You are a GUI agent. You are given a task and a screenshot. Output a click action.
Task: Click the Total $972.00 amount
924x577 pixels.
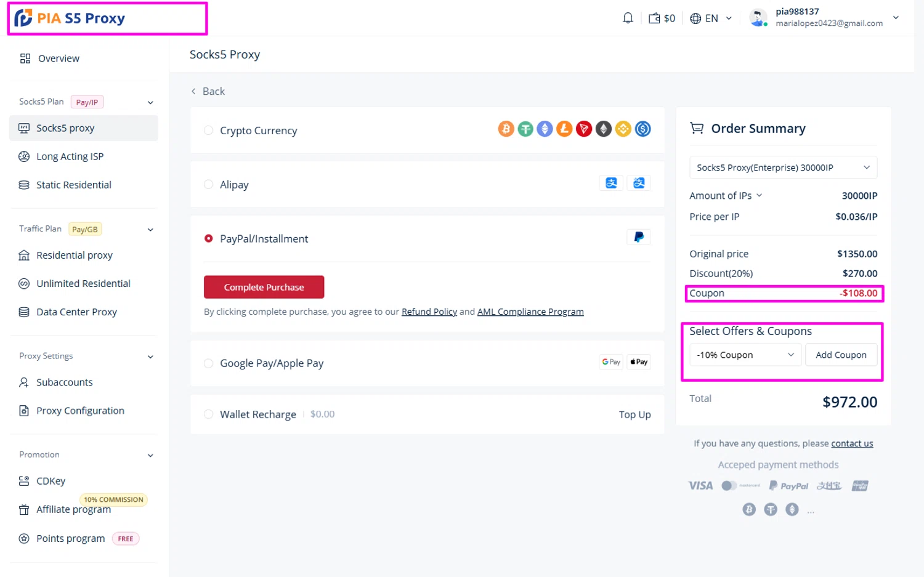pos(849,402)
